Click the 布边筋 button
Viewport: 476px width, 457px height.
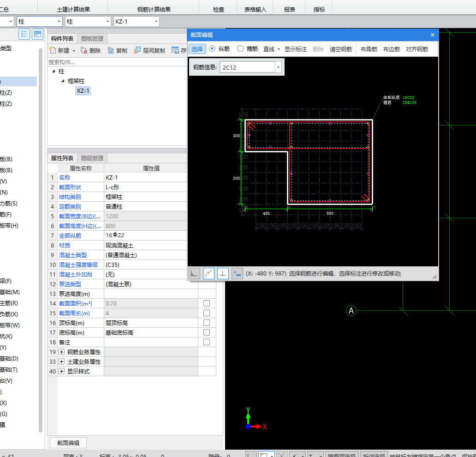pos(391,49)
